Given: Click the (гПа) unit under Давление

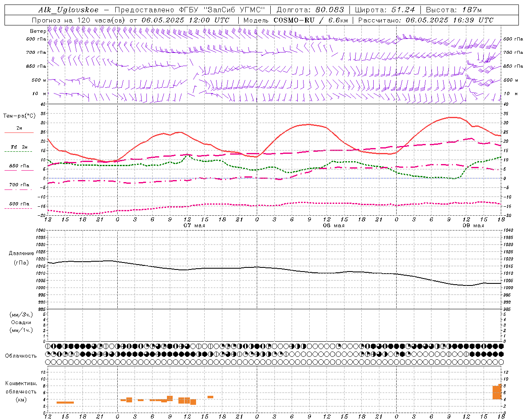Looking at the screenshot, I should 21,263.
